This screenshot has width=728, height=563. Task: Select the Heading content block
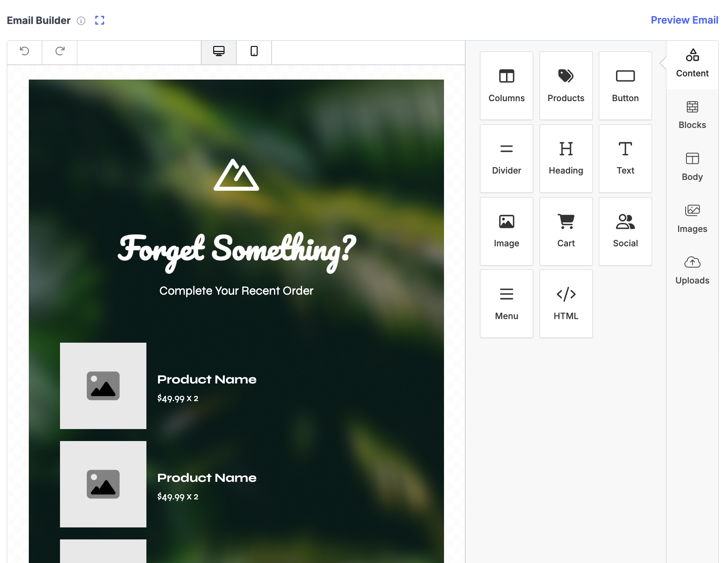566,158
